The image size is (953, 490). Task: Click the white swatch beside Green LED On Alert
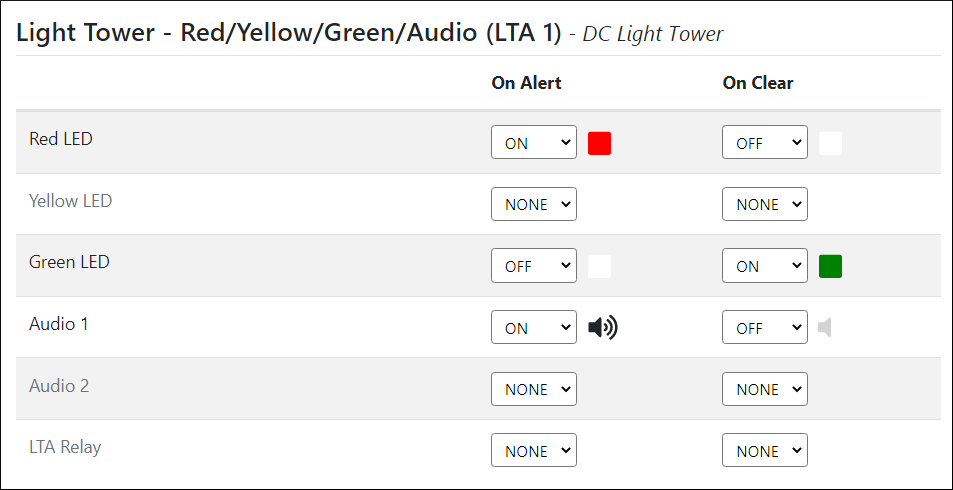tap(599, 266)
